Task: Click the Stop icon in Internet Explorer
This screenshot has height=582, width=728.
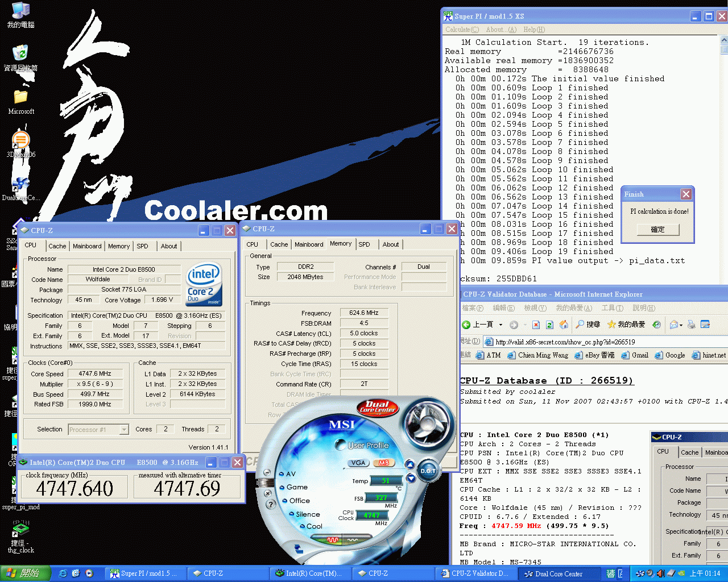Action: pyautogui.click(x=536, y=325)
